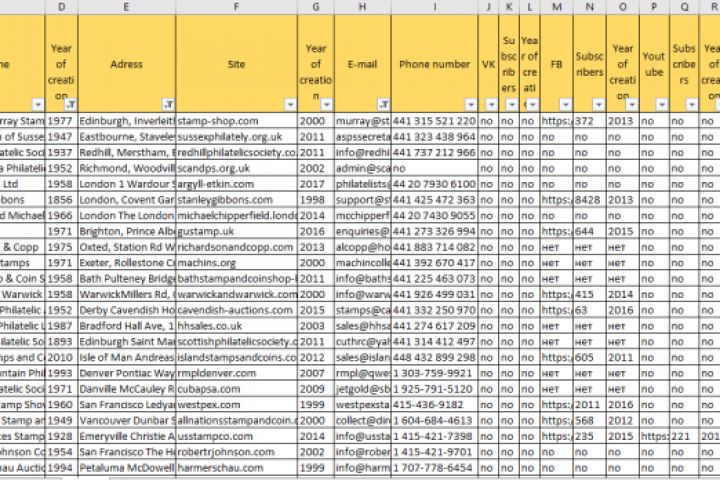Select cell 'rmpldenver.com'
720x480 pixels.
(236, 373)
